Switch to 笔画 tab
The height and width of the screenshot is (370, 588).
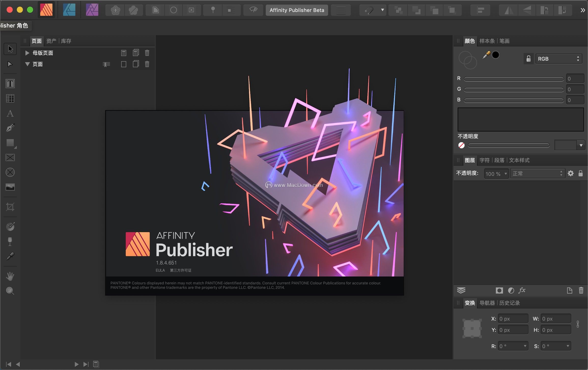504,41
